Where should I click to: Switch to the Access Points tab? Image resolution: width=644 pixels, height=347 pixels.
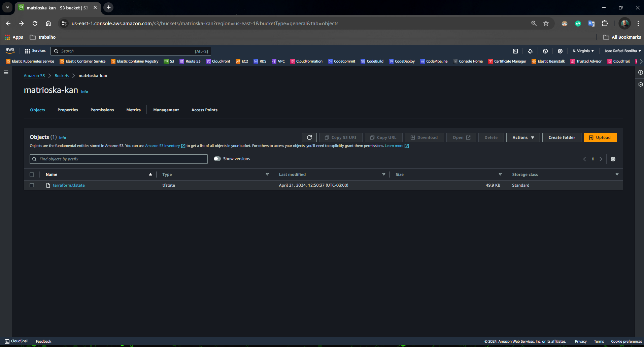[204, 110]
